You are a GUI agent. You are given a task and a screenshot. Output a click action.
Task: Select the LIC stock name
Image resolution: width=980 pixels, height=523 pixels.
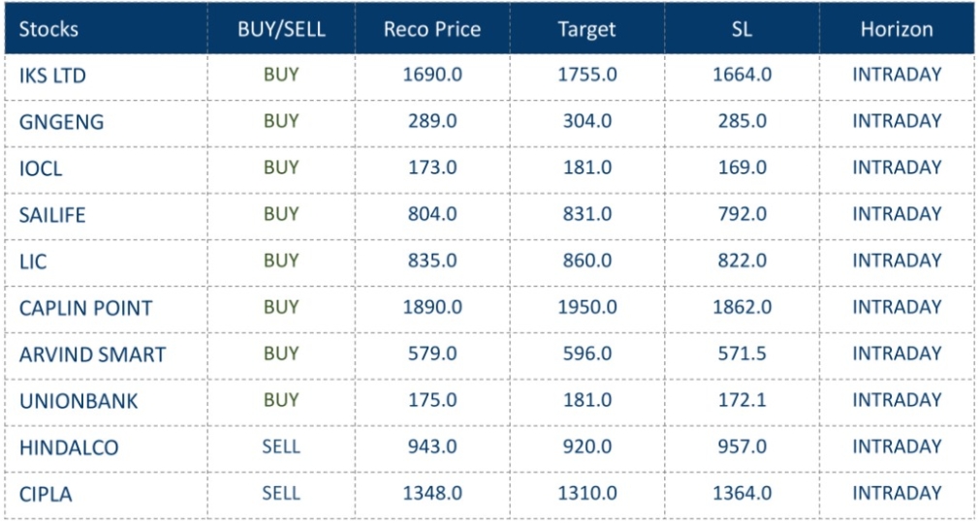tap(33, 261)
